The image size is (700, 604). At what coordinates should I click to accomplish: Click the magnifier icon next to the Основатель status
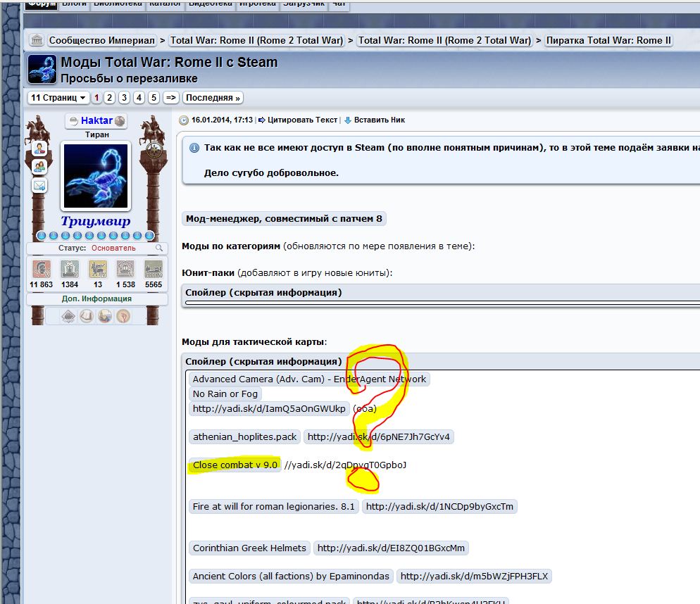point(159,248)
